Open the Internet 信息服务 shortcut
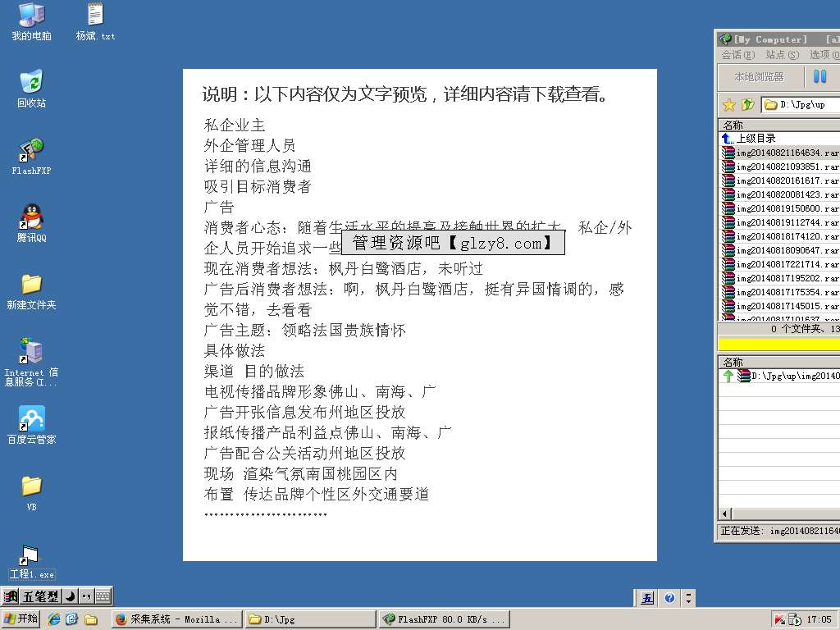Image resolution: width=840 pixels, height=630 pixels. (32, 362)
